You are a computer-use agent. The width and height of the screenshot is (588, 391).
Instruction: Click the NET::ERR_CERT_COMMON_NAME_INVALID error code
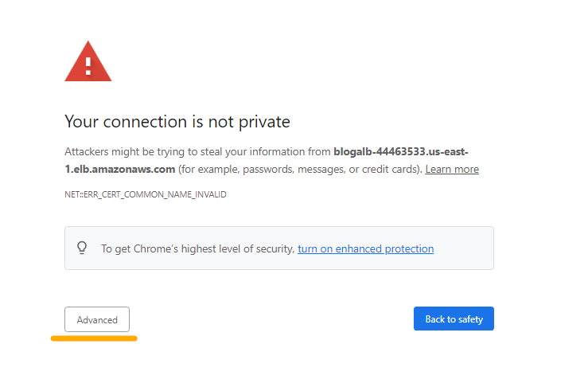[x=146, y=194]
